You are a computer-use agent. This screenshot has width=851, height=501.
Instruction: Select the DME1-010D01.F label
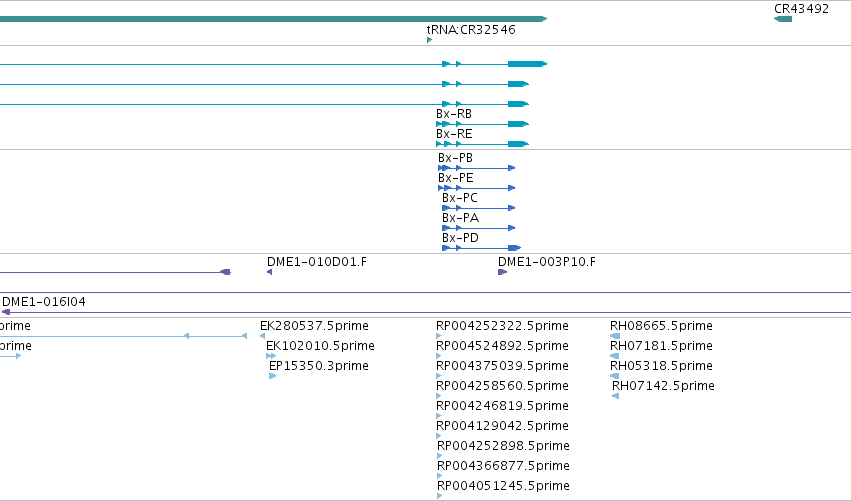click(x=316, y=262)
